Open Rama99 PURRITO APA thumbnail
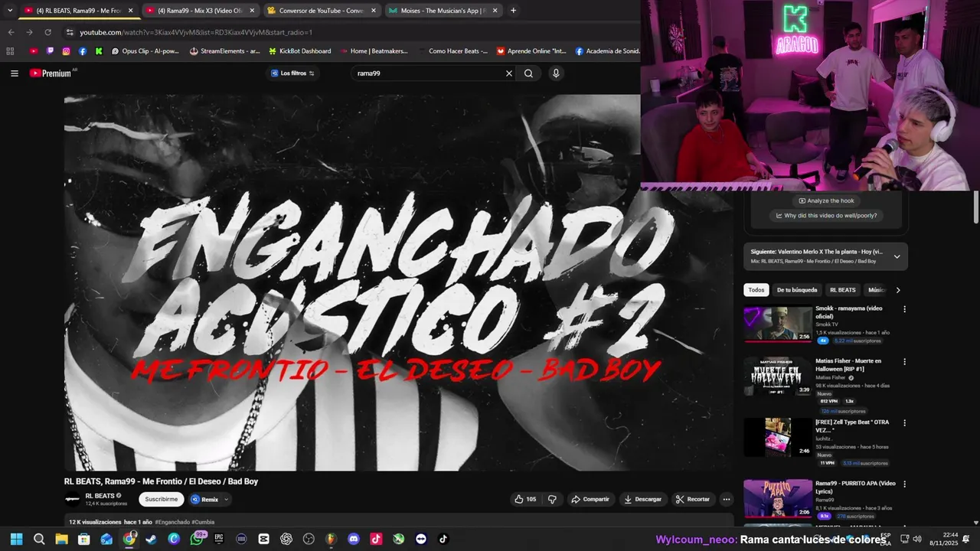The height and width of the screenshot is (551, 980). tap(778, 498)
